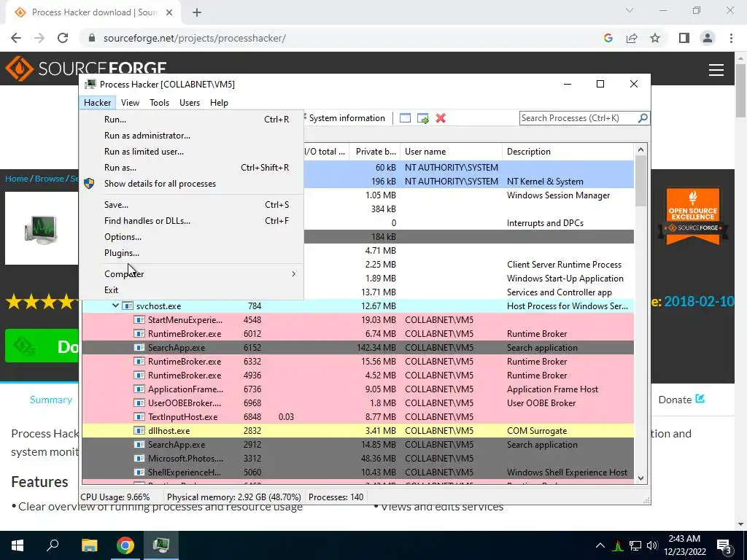This screenshot has width=747, height=560.
Task: Select the SearchApp.exe 6152 row
Action: [357, 348]
